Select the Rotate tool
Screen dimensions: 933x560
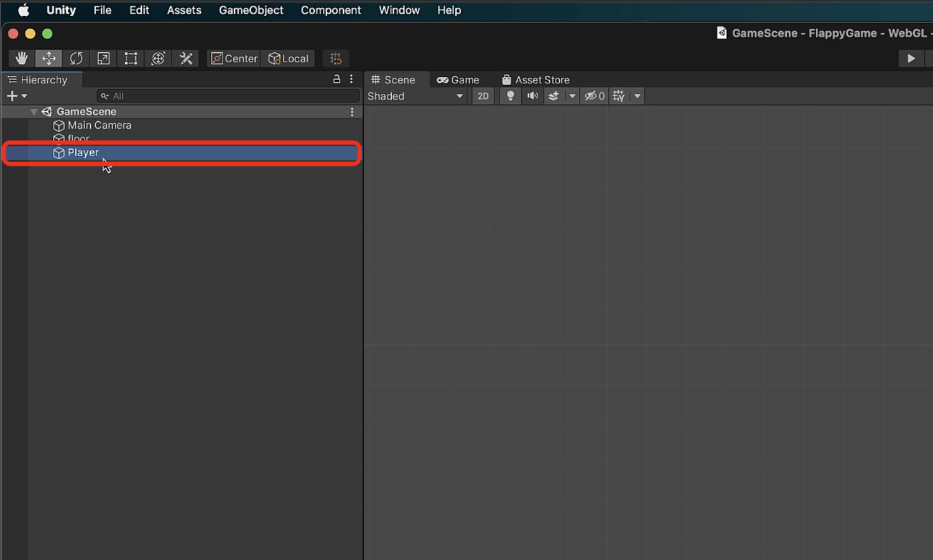click(x=77, y=58)
